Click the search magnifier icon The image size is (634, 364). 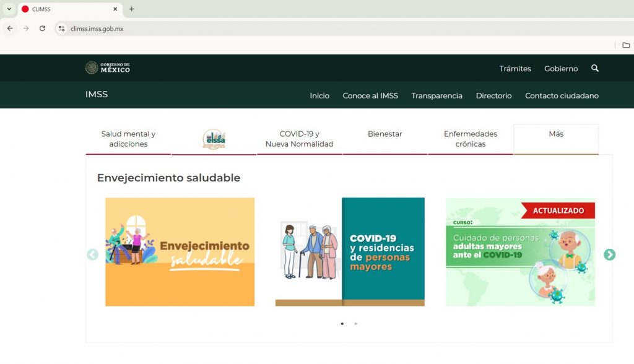(x=595, y=68)
